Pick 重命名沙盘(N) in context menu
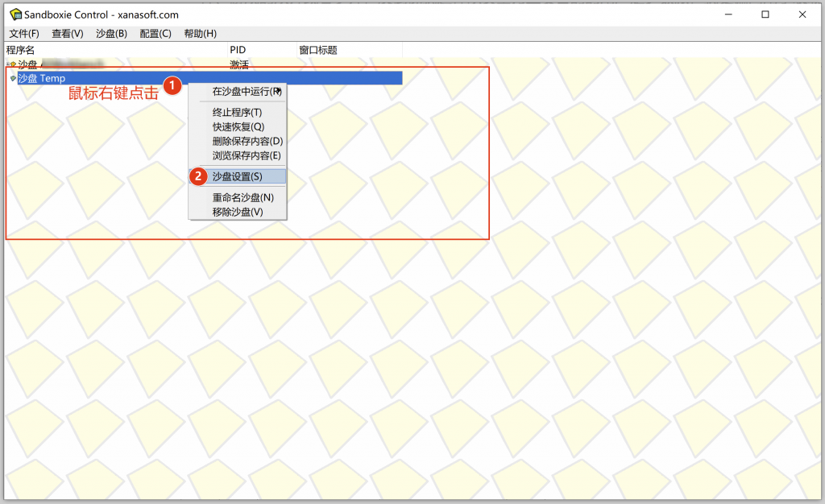 (x=243, y=197)
